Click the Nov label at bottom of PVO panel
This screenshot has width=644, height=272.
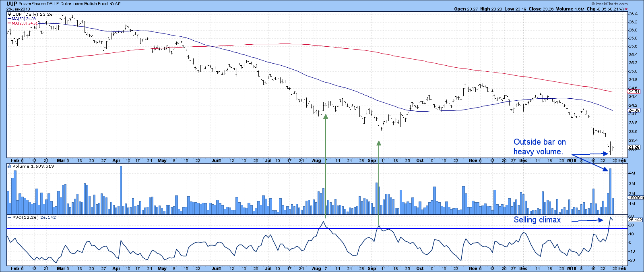point(473,268)
